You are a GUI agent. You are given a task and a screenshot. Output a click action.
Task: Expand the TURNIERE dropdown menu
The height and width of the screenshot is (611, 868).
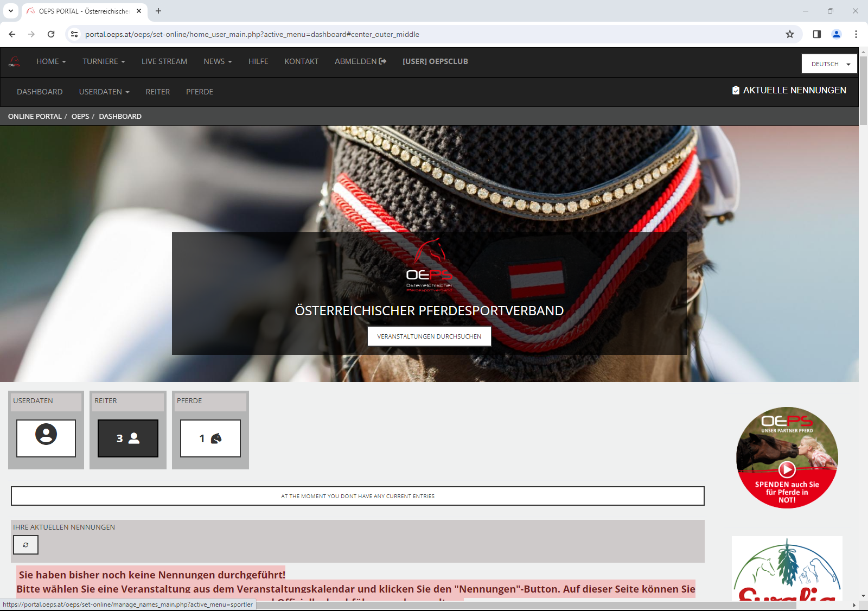pyautogui.click(x=104, y=62)
